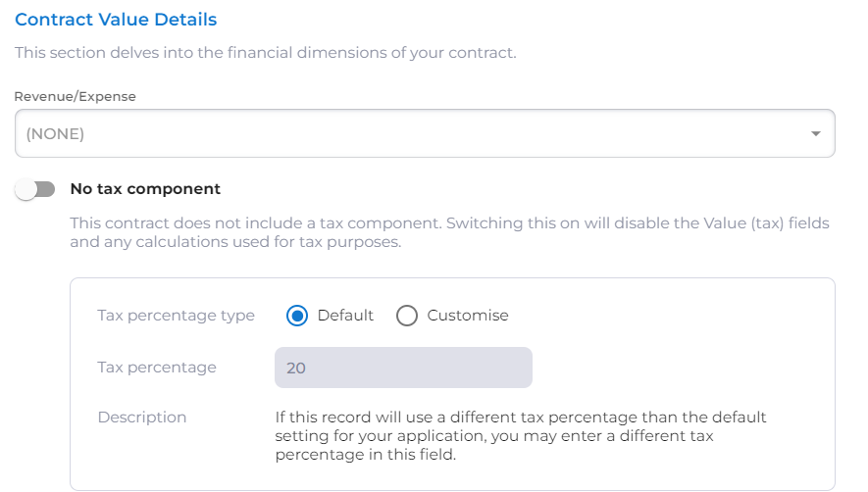Click the "Tax percentage type" label

[x=176, y=316]
